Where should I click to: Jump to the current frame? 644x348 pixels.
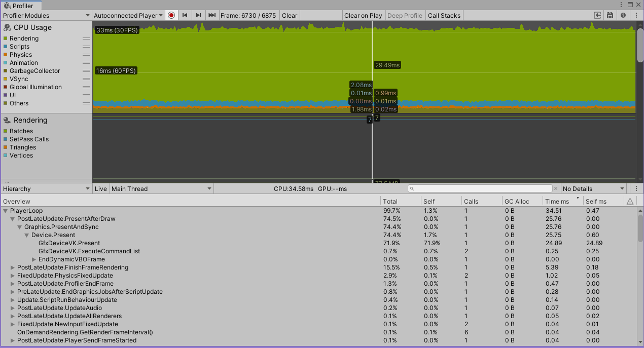click(x=212, y=15)
